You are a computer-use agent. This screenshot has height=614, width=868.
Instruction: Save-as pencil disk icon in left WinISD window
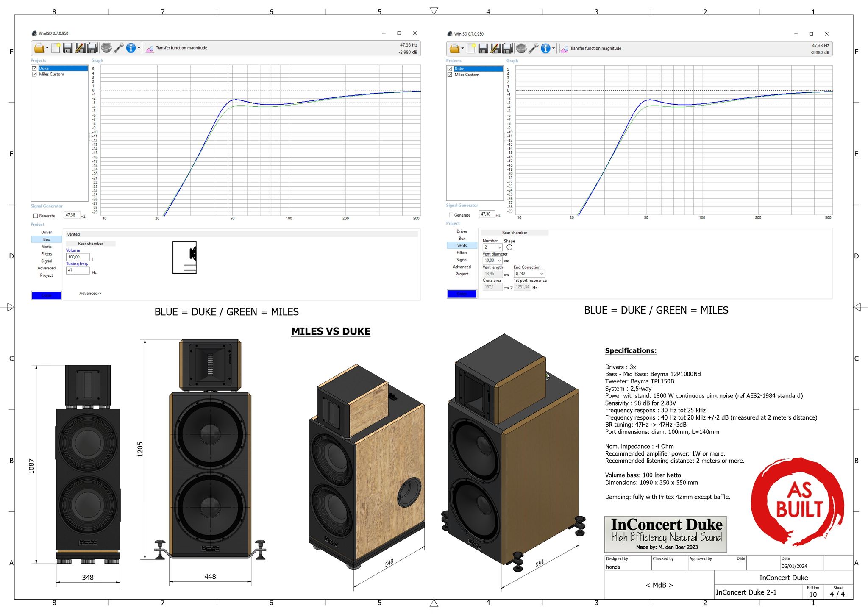click(80, 48)
